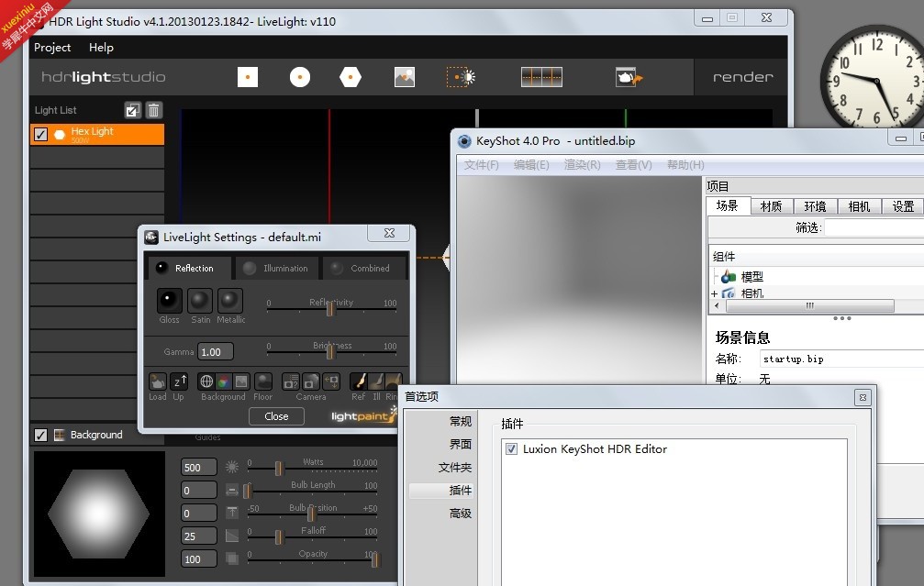Switch to the 相机 tab in KeyShot project panel
This screenshot has width=924, height=586.
click(x=859, y=206)
